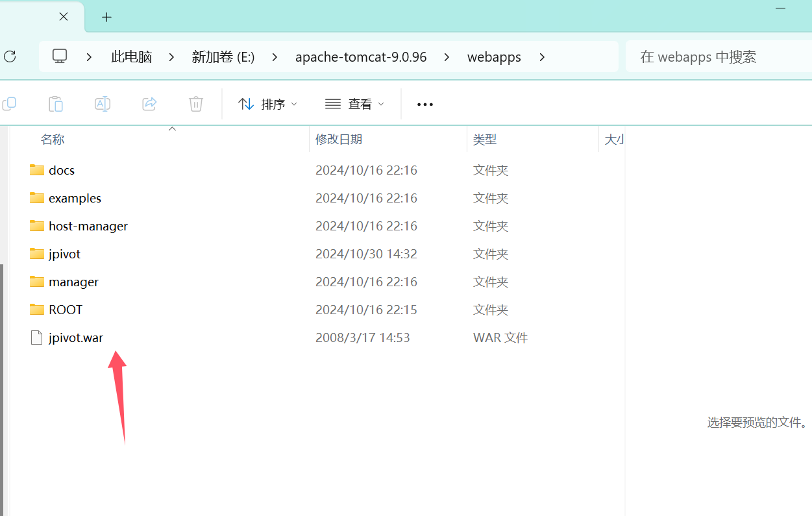Open a new tab with plus button
This screenshot has height=516, width=812.
[107, 18]
